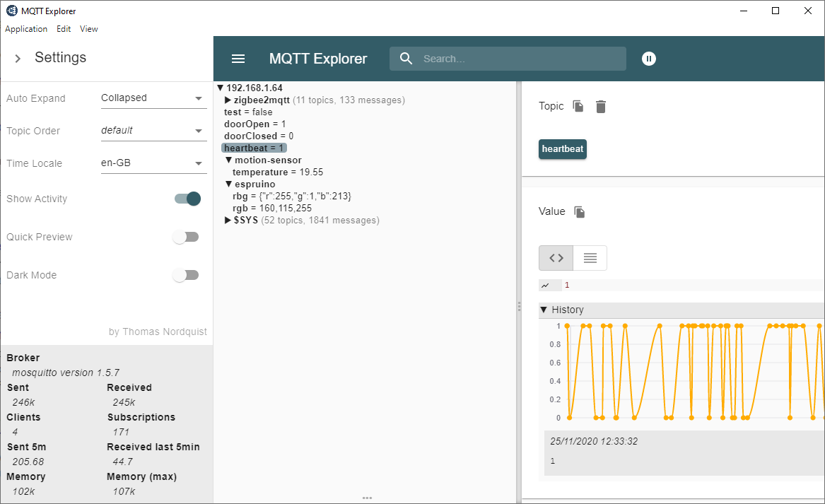Collapse the espruino topic
The image size is (825, 504).
point(229,184)
